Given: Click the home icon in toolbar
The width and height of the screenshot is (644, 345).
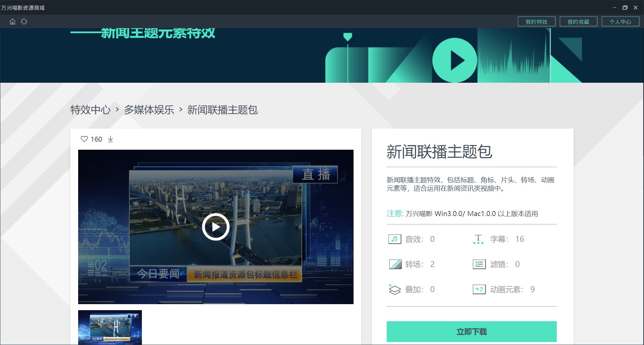Looking at the screenshot, I should click(12, 22).
